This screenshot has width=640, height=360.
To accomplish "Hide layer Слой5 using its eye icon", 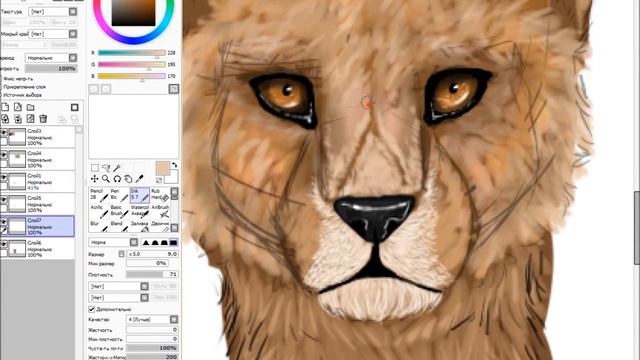I will [4, 200].
